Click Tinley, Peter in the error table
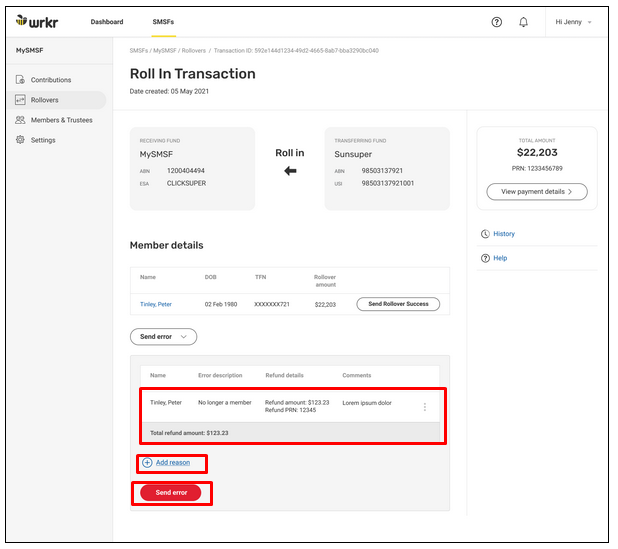The height and width of the screenshot is (549, 618). [x=166, y=402]
